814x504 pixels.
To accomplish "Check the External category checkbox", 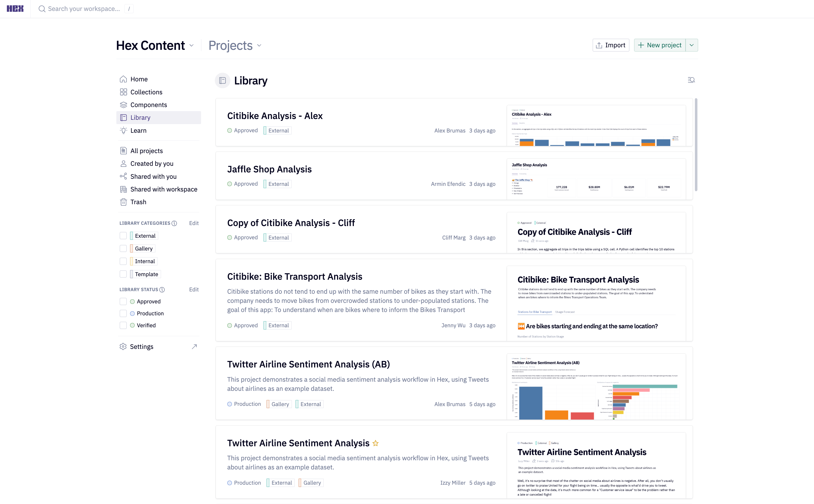I will pos(123,236).
